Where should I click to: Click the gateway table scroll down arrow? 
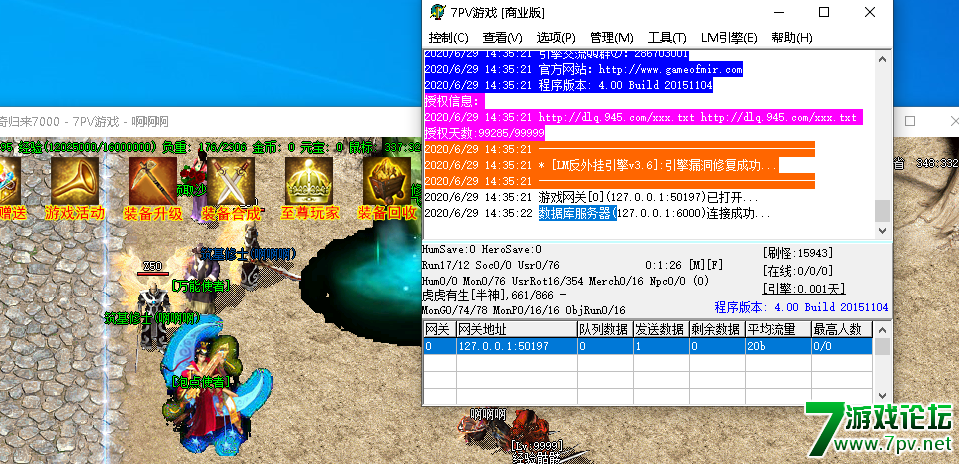pos(882,396)
